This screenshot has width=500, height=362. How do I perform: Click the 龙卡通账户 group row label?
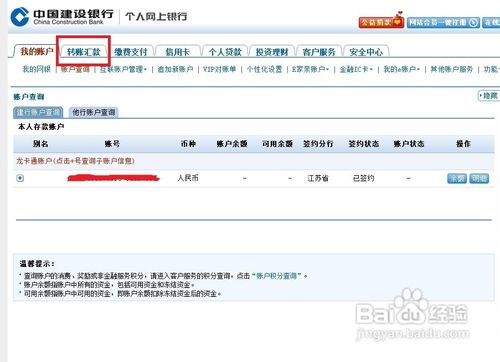click(x=75, y=161)
